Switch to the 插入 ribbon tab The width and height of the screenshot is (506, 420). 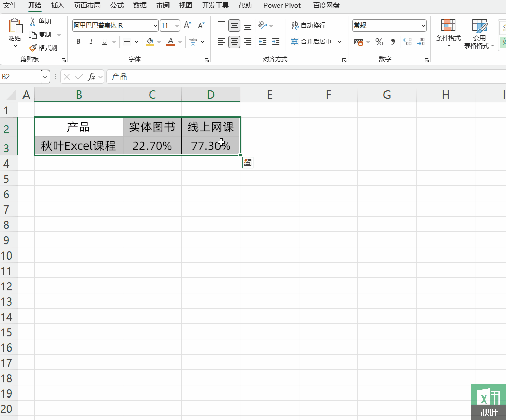pyautogui.click(x=57, y=6)
